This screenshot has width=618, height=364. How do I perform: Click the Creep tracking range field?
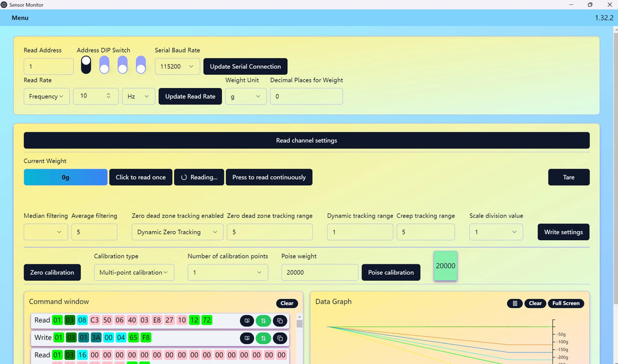coord(425,232)
